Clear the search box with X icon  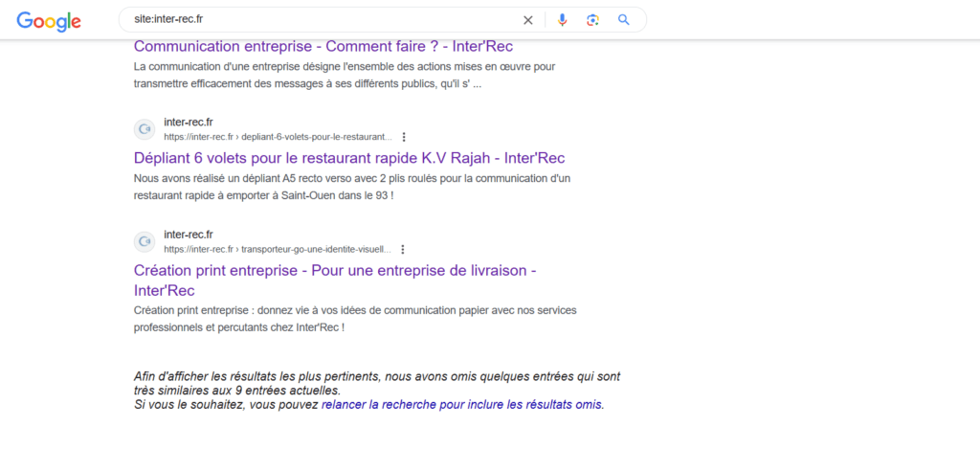[528, 20]
